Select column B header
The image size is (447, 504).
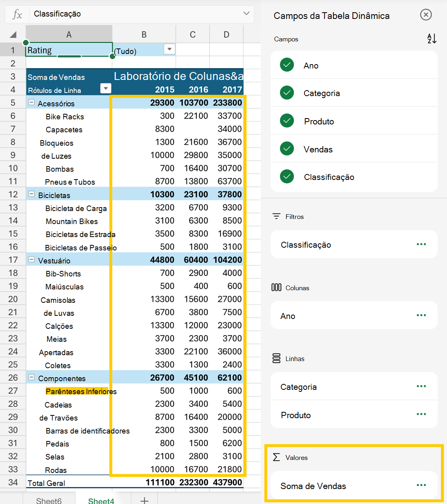point(144,35)
